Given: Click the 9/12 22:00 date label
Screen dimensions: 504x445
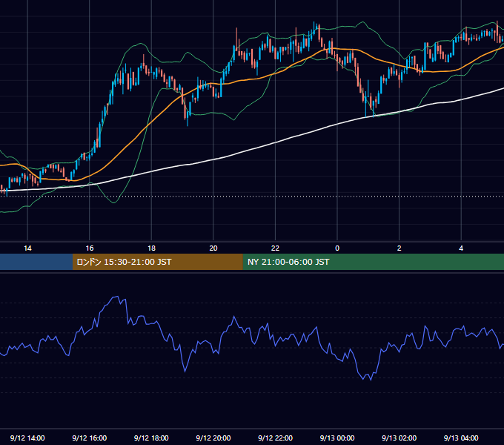Looking at the screenshot, I should pos(275,438).
